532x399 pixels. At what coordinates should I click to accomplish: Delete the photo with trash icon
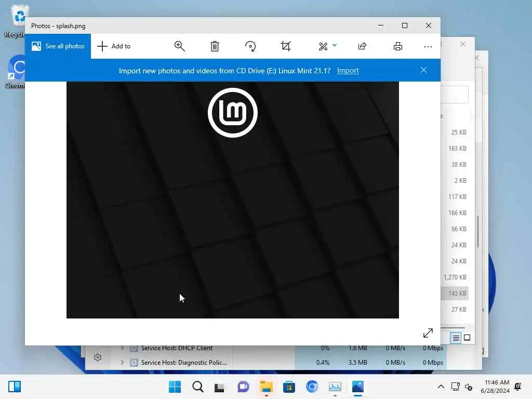[215, 46]
